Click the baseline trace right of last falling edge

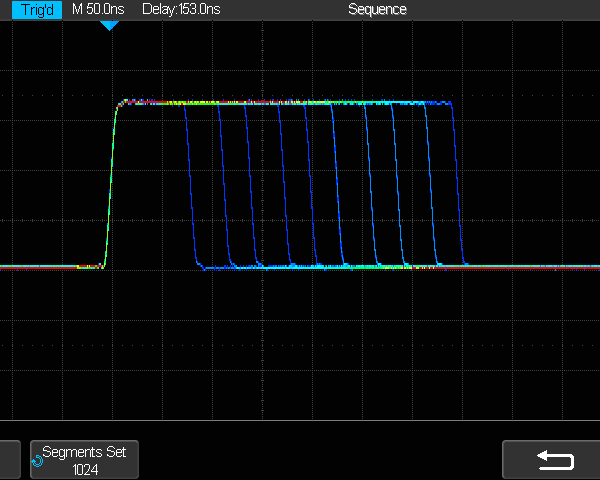530,267
